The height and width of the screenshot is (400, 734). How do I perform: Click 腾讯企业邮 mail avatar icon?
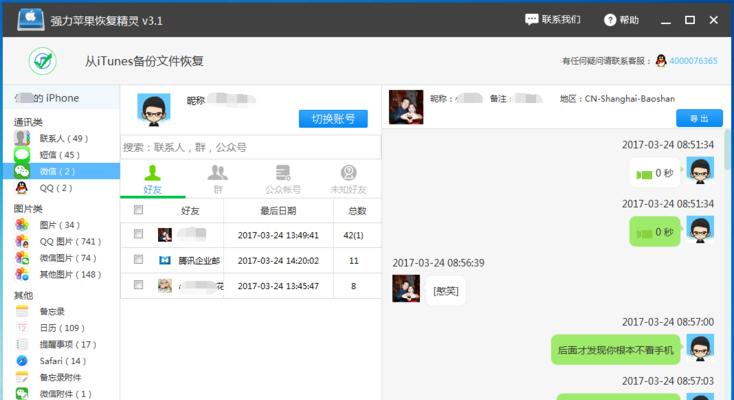[x=165, y=260]
